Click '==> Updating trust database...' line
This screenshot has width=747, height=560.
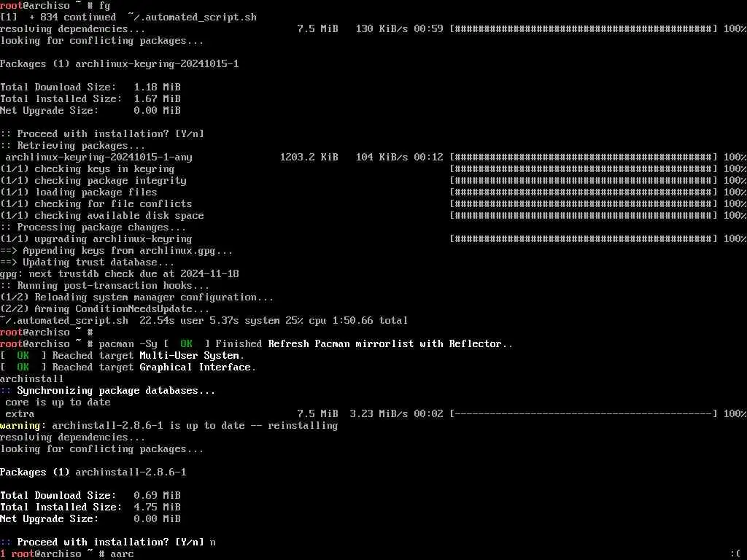pyautogui.click(x=88, y=262)
